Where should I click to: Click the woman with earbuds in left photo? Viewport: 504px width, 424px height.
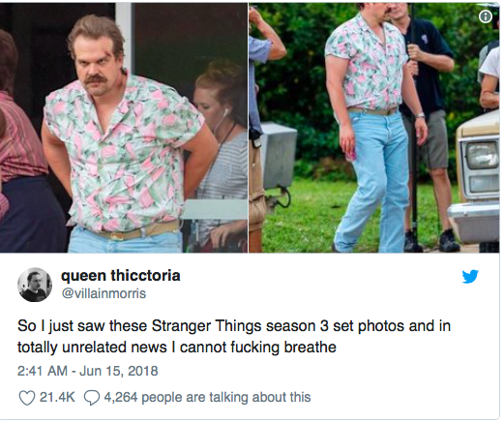tap(220, 155)
